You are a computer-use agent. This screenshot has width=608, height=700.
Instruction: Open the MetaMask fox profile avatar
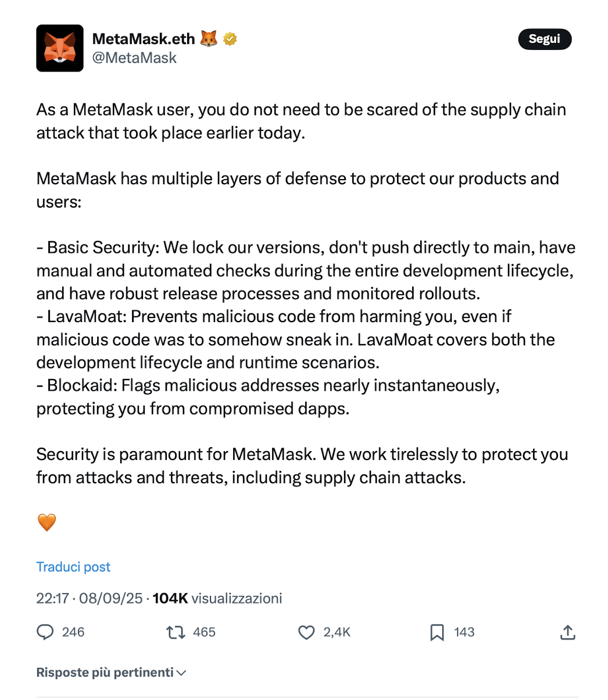pyautogui.click(x=60, y=48)
